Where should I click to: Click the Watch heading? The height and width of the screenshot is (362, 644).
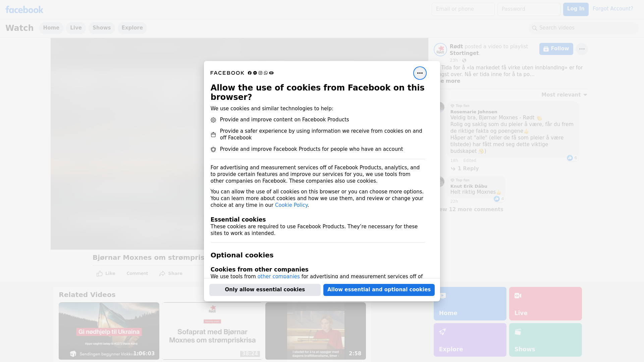pos(19,28)
